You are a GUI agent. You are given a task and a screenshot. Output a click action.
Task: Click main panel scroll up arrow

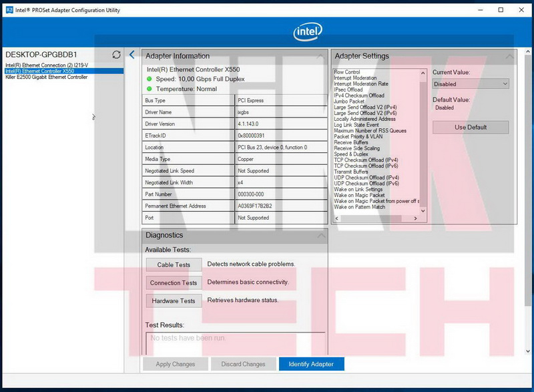(x=528, y=52)
